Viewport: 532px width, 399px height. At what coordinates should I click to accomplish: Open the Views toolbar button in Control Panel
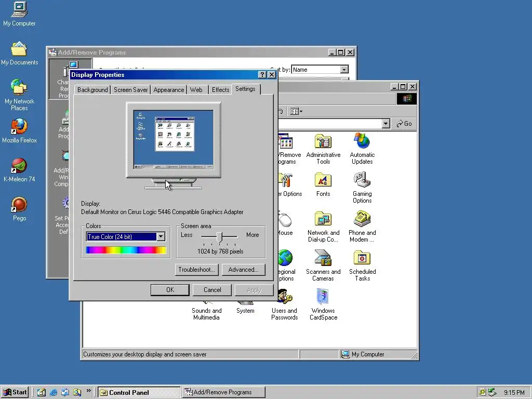[x=296, y=111]
